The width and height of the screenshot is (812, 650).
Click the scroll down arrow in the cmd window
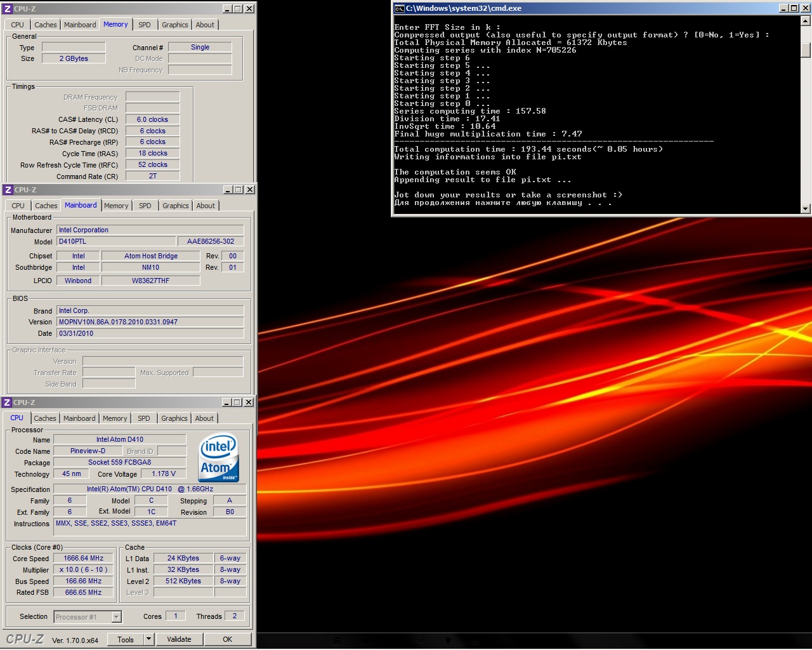coord(806,208)
